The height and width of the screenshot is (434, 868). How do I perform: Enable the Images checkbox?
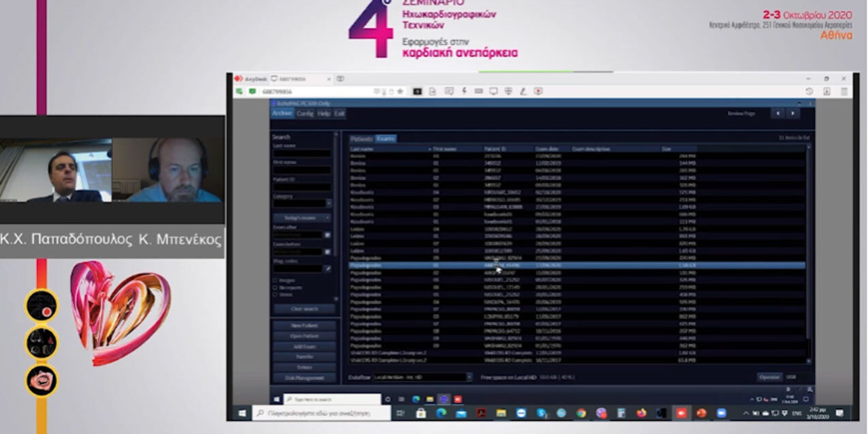click(275, 280)
